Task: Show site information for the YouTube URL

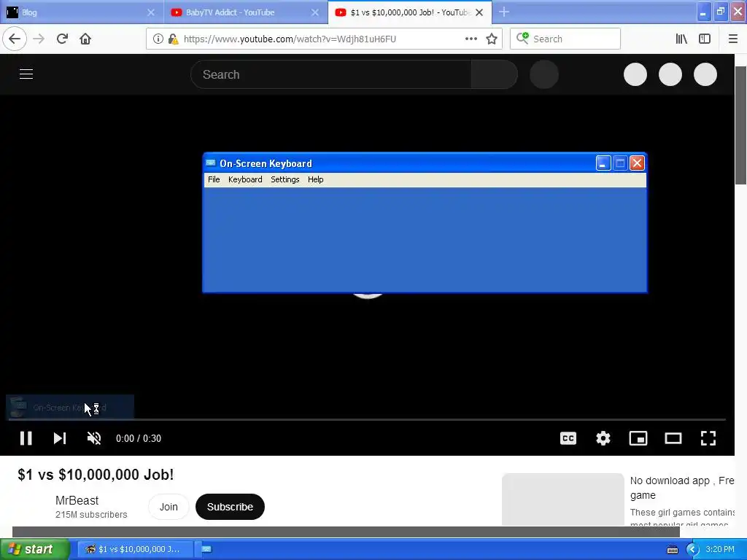Action: click(x=158, y=39)
